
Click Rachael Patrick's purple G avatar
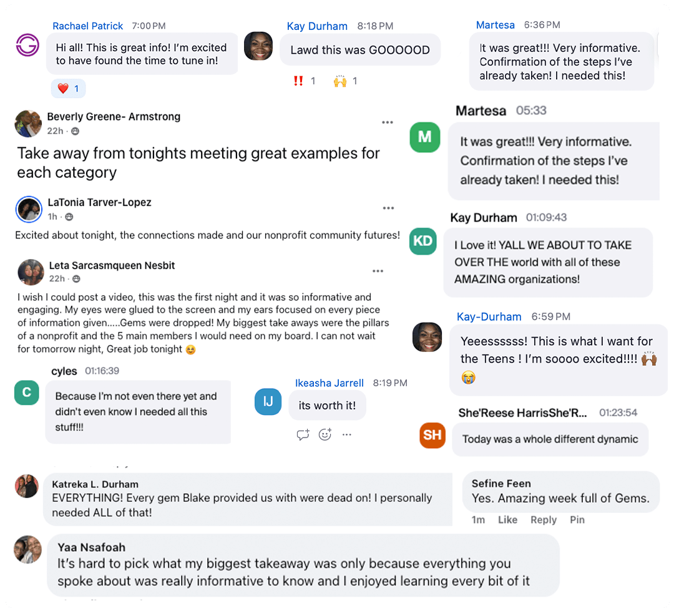(27, 45)
